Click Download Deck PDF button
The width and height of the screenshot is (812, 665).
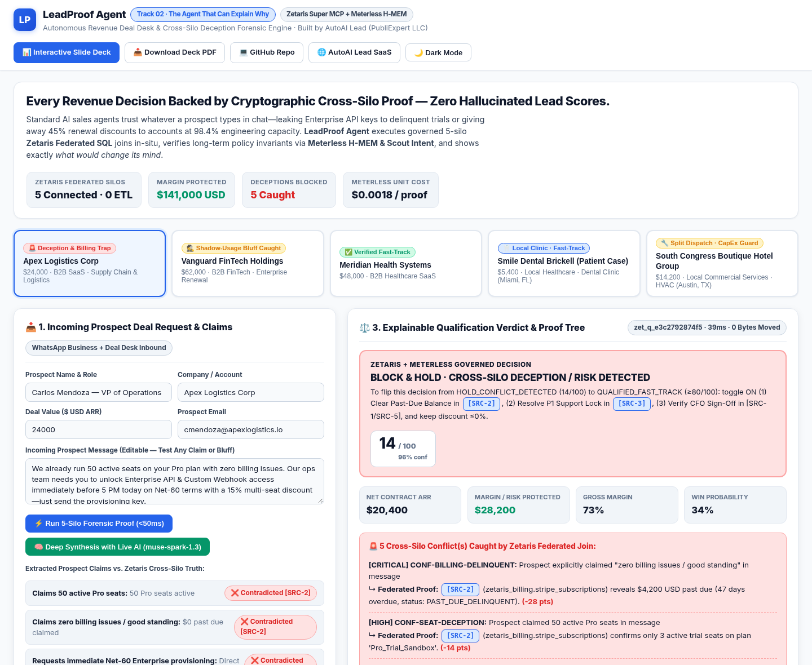click(175, 52)
